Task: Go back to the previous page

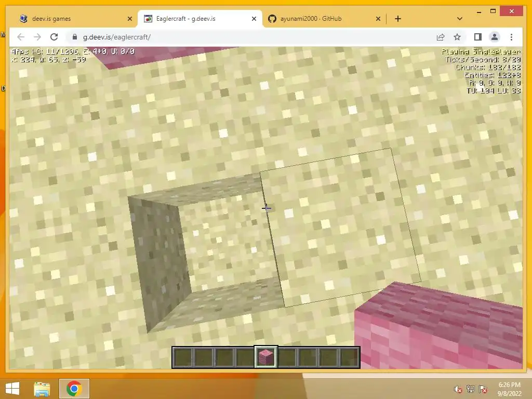Action: point(21,37)
